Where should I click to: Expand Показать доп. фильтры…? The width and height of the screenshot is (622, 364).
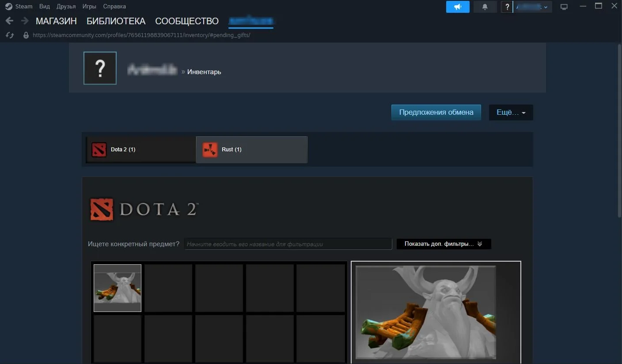click(444, 244)
